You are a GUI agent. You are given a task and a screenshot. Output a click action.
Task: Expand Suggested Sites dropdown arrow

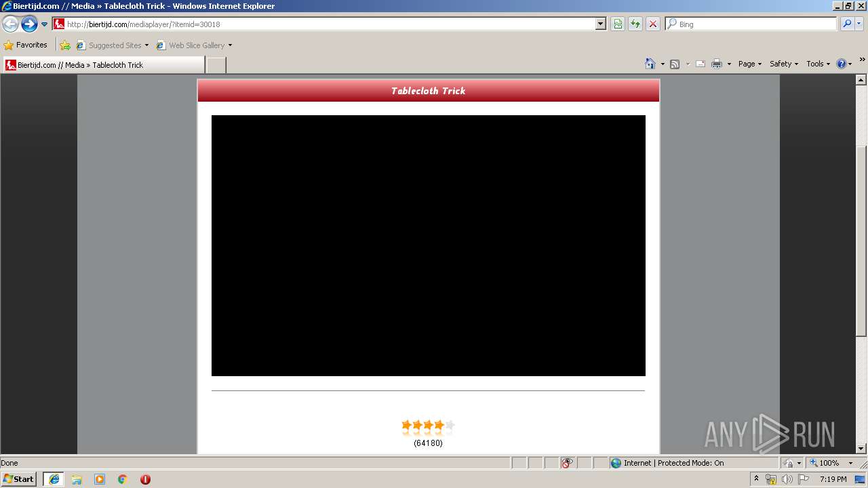coord(146,45)
